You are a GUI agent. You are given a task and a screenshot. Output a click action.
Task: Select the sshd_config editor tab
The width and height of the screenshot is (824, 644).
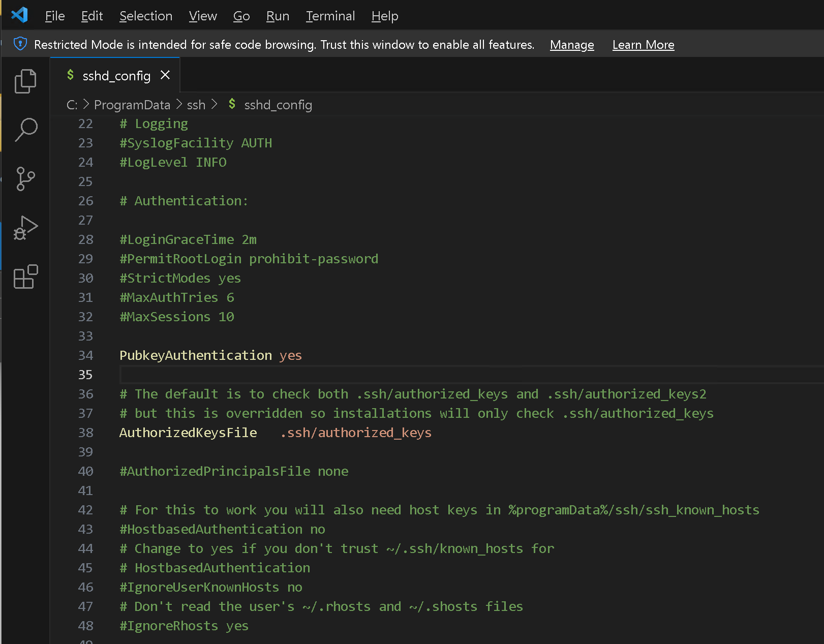pos(116,76)
